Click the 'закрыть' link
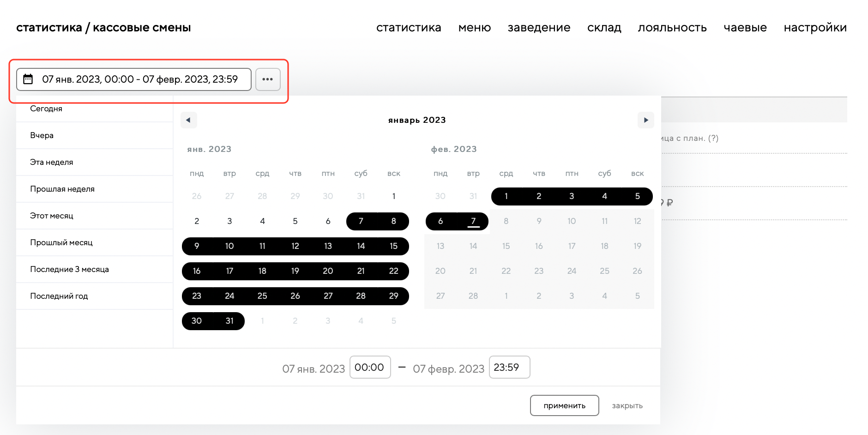This screenshot has width=868, height=435. (627, 406)
